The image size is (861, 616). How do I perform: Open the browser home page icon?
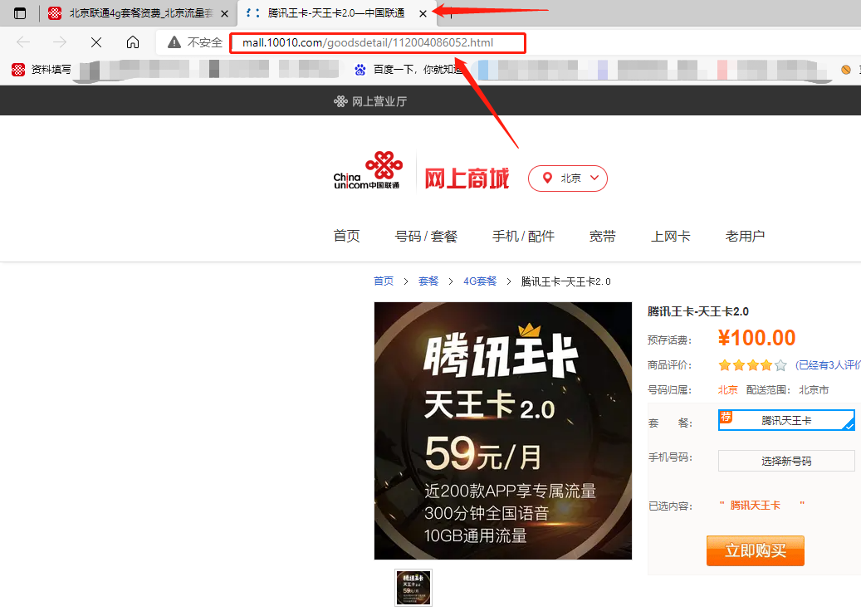click(x=133, y=42)
